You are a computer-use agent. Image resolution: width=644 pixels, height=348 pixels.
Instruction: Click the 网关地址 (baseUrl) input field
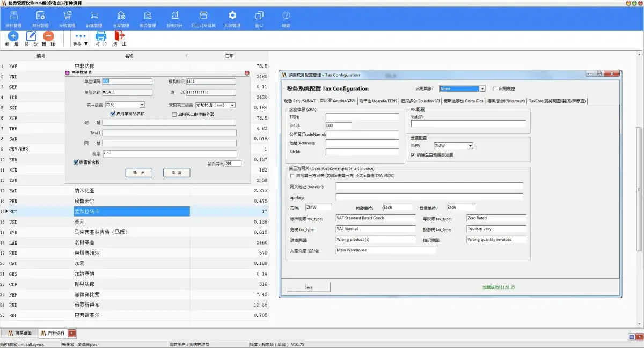[x=429, y=186]
